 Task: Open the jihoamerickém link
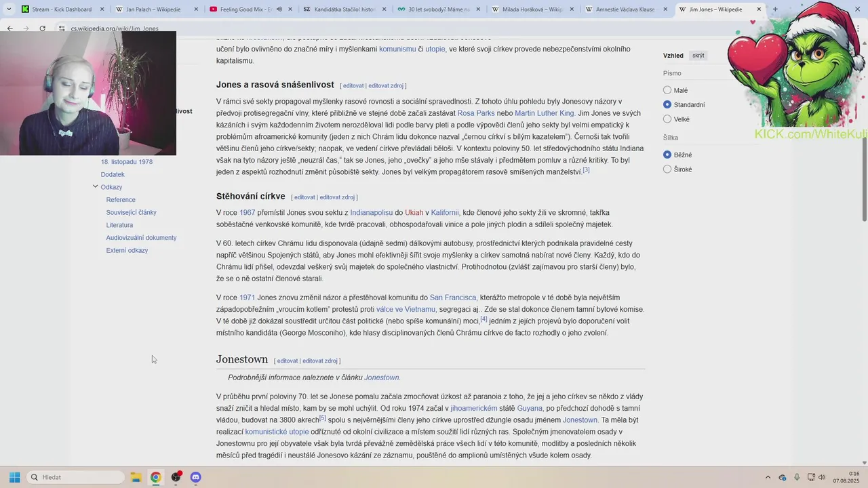[x=473, y=408]
